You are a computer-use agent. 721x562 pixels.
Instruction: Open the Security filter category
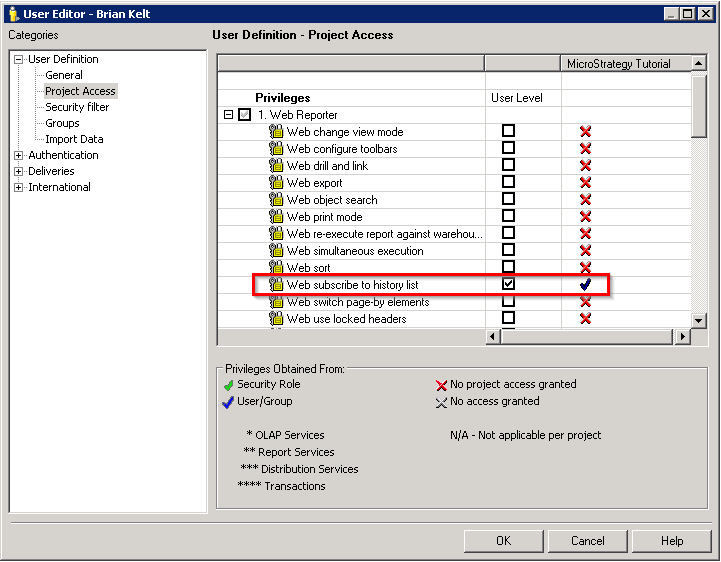(x=77, y=107)
